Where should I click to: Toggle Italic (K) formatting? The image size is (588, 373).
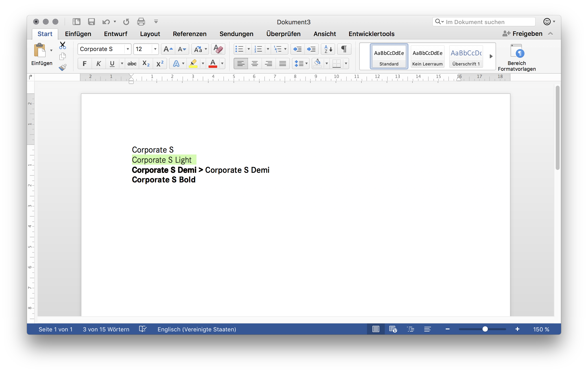(x=98, y=64)
